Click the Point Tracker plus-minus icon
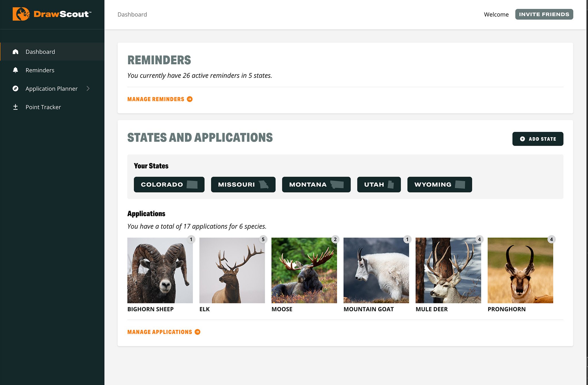The image size is (588, 385). [16, 107]
